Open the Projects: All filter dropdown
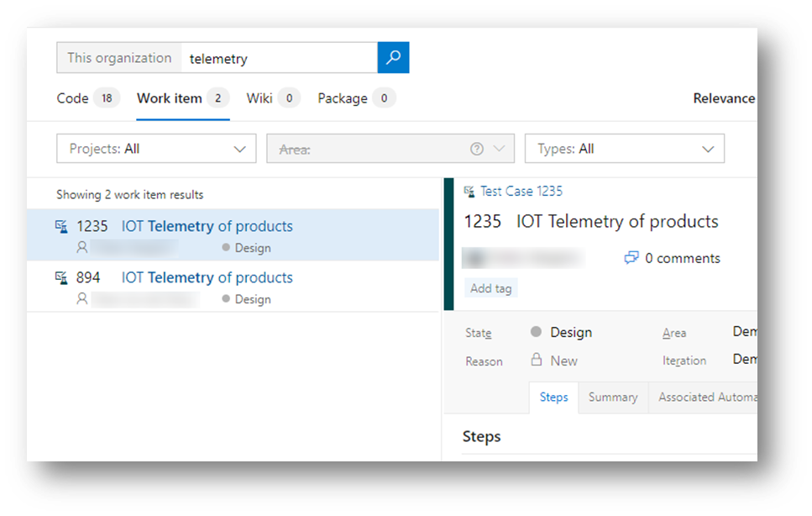The image size is (812, 516). click(x=156, y=148)
